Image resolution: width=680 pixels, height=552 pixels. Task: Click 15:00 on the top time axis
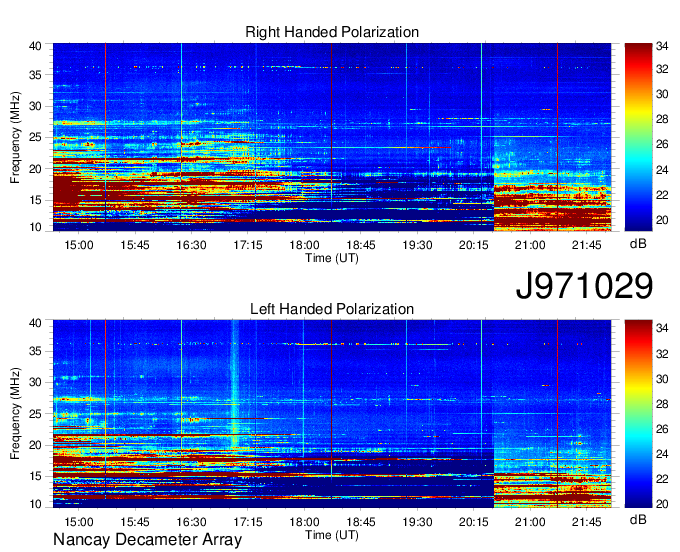tap(78, 245)
